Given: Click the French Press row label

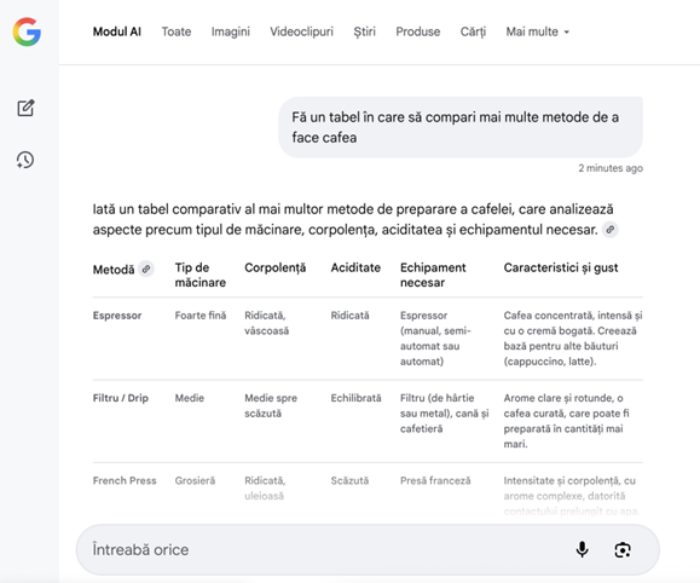Looking at the screenshot, I should click(x=124, y=481).
